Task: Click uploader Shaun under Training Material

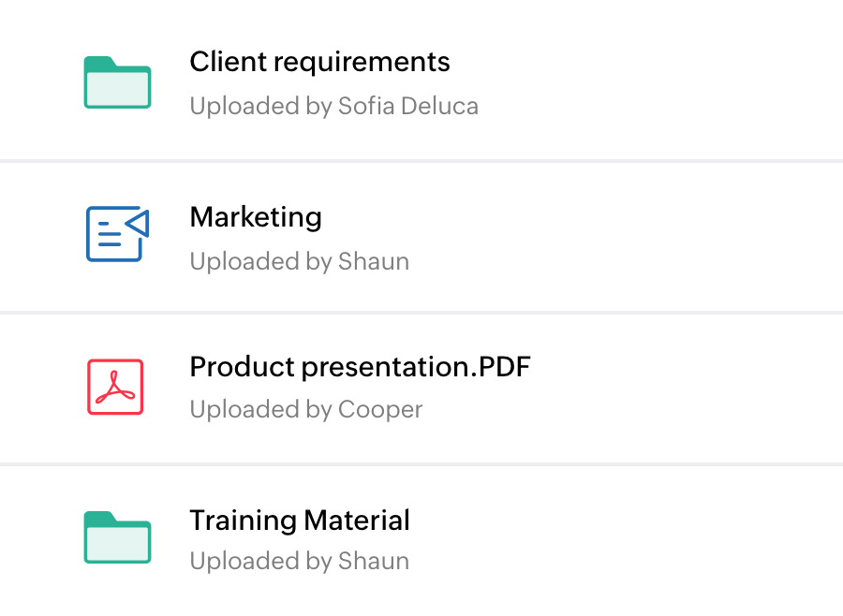Action: point(373,562)
